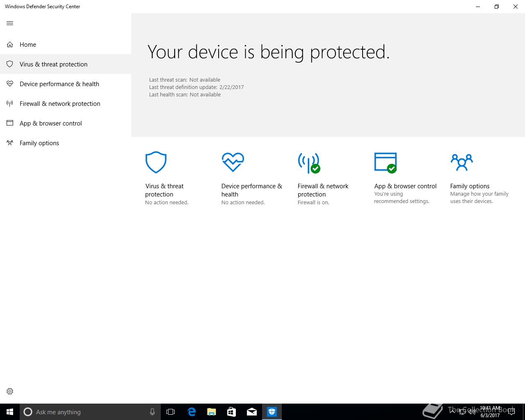This screenshot has width=525, height=420.
Task: Restore down the Defender window
Action: click(x=497, y=7)
